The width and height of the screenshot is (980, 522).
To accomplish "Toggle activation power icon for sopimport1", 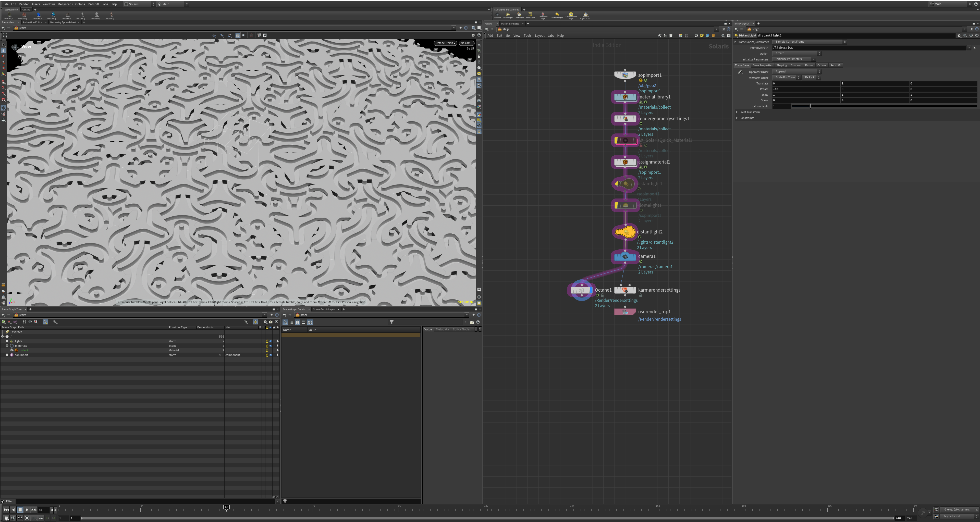I will pos(267,355).
